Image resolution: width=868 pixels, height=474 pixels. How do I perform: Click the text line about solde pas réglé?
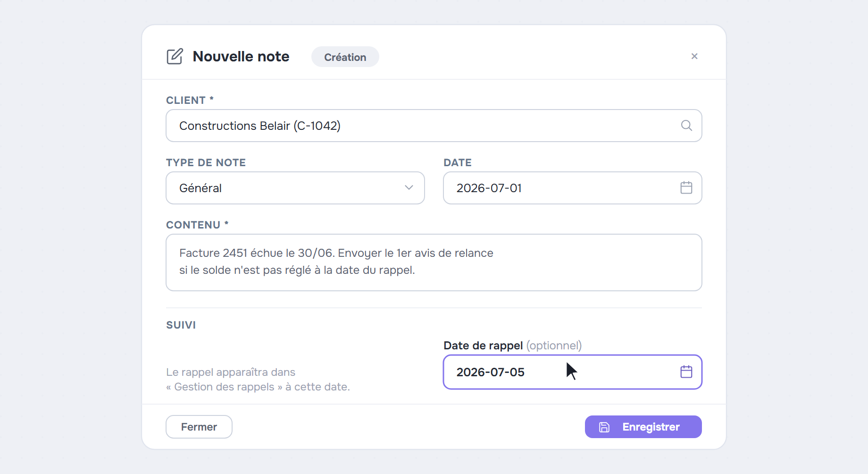297,270
